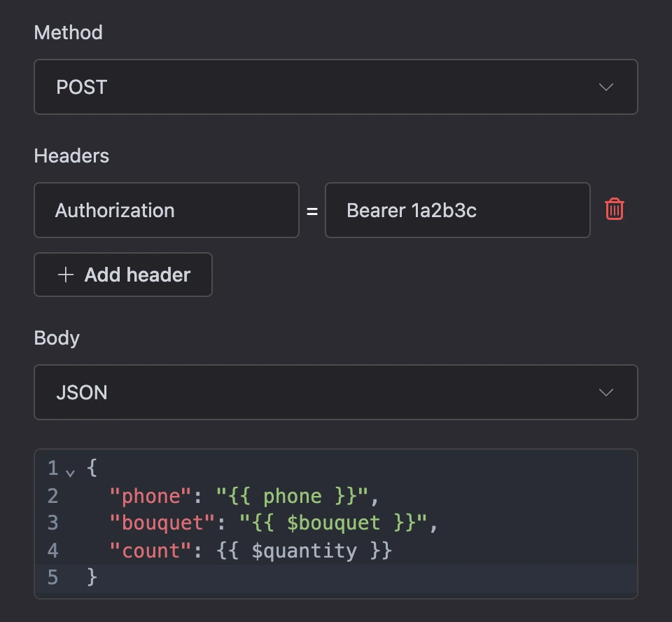Screen dimensions: 672x622
Task: Focus the Bearer 1a2b3c value field
Action: pyautogui.click(x=457, y=210)
